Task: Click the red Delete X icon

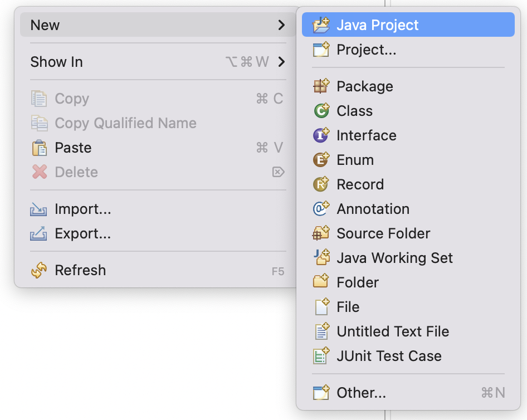Action: pyautogui.click(x=40, y=172)
